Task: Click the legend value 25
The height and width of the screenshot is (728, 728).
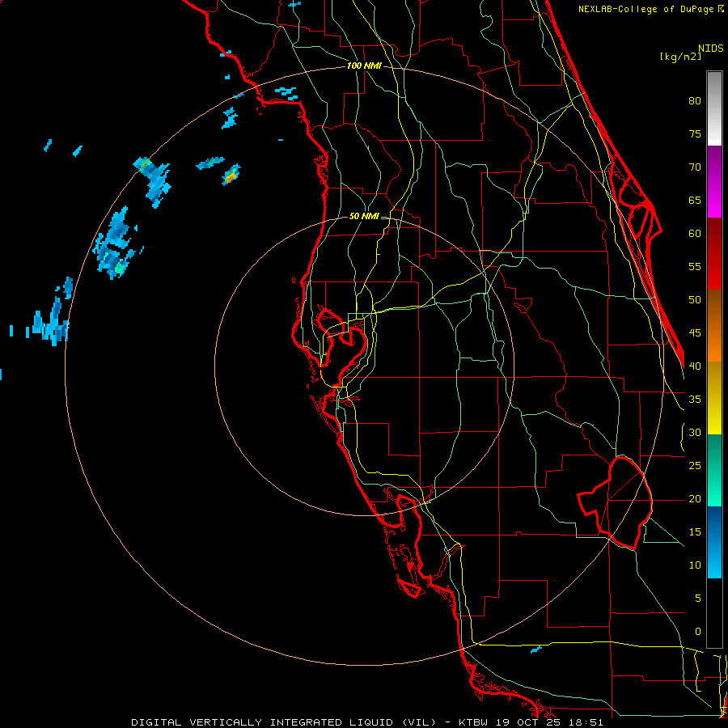Action: click(695, 466)
